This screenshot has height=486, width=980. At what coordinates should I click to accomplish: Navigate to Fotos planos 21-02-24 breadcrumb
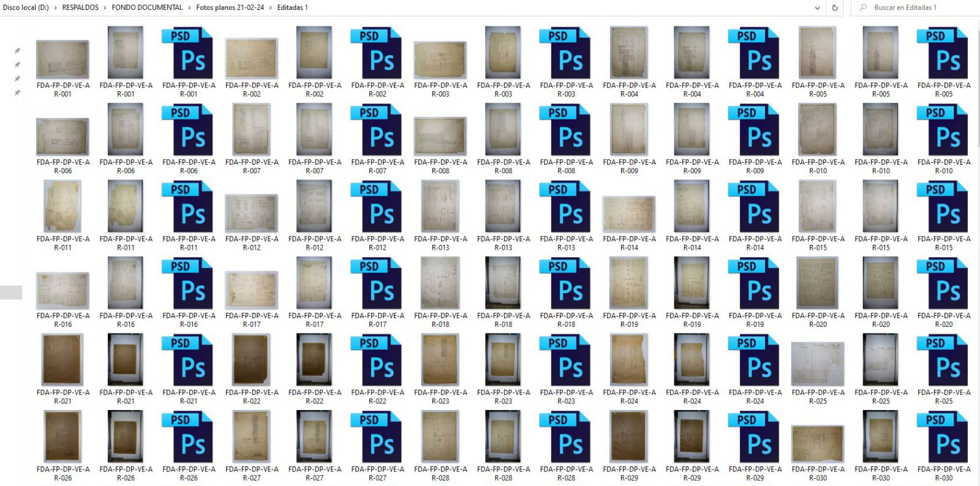tap(230, 8)
